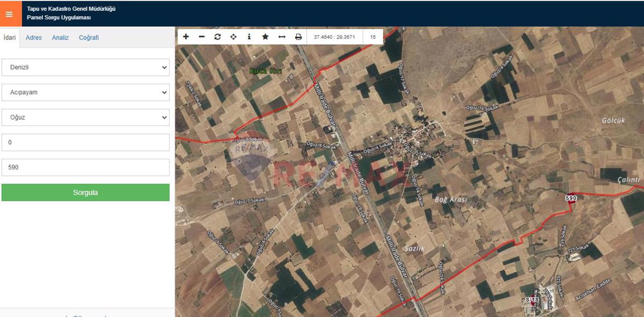Click the block number field containing 0
Screen dimensions: 644x317
click(x=85, y=143)
